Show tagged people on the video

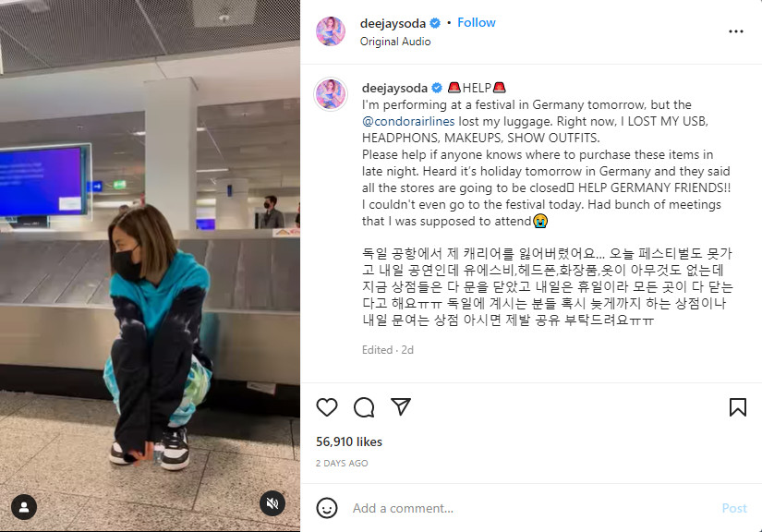24,507
